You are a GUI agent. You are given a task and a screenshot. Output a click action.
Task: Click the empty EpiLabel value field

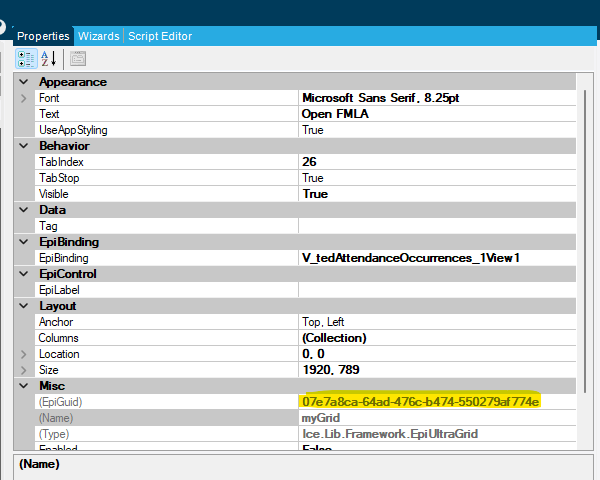click(437, 290)
